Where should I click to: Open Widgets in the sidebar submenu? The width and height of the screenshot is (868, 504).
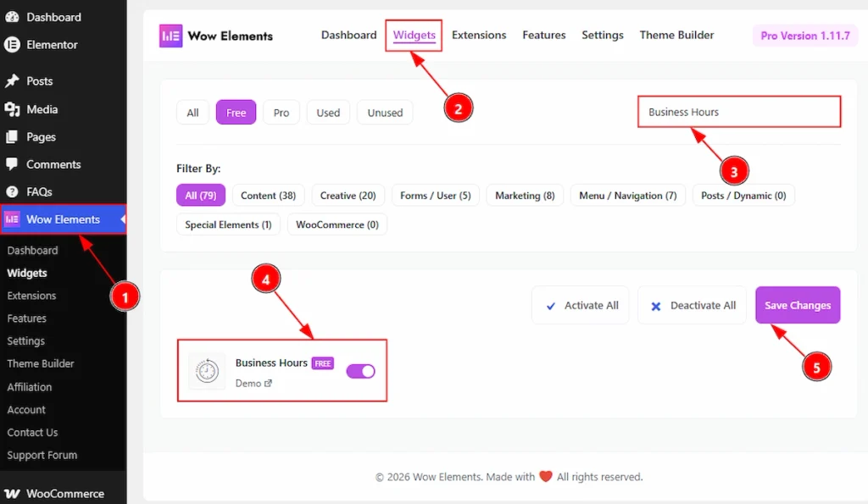coord(27,273)
